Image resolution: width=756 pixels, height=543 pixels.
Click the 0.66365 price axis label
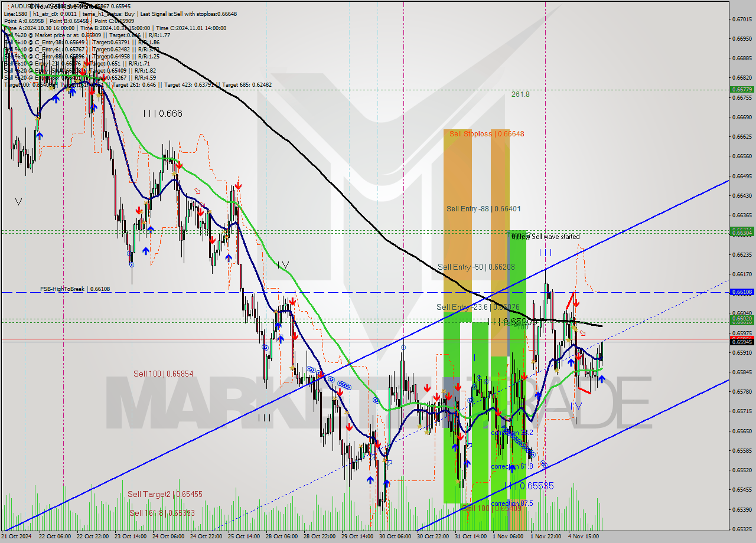(x=742, y=215)
